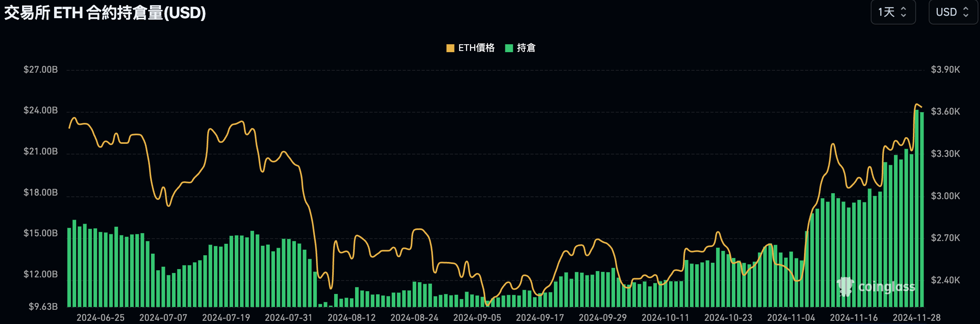Screen dimensions: 980x324
Task: Click the green square 持倉 legend icon
Action: [x=509, y=48]
